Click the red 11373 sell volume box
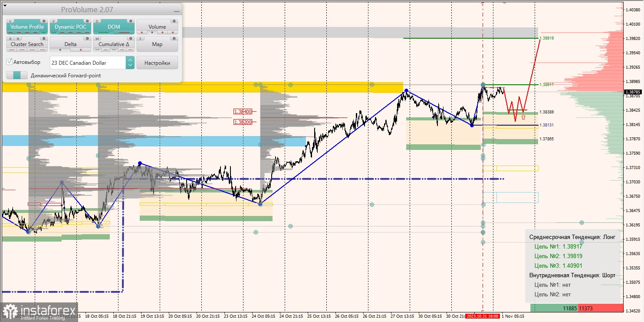 [x=601, y=308]
